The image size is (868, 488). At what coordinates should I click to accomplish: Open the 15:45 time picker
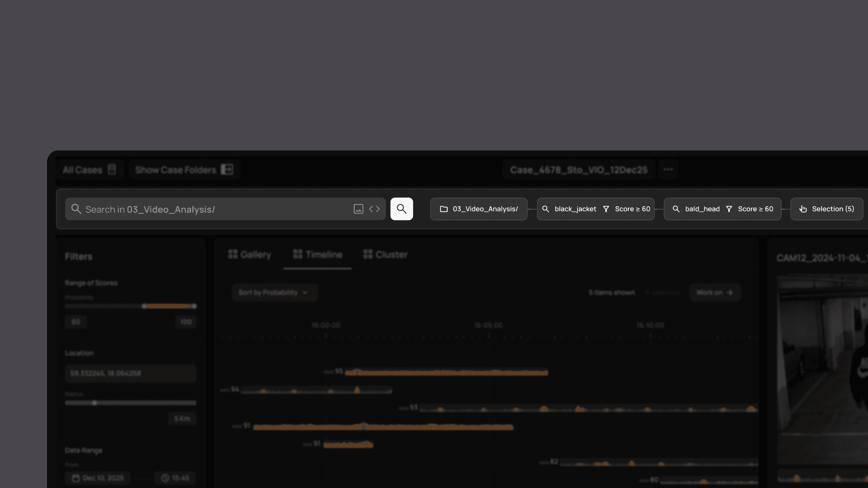175,478
